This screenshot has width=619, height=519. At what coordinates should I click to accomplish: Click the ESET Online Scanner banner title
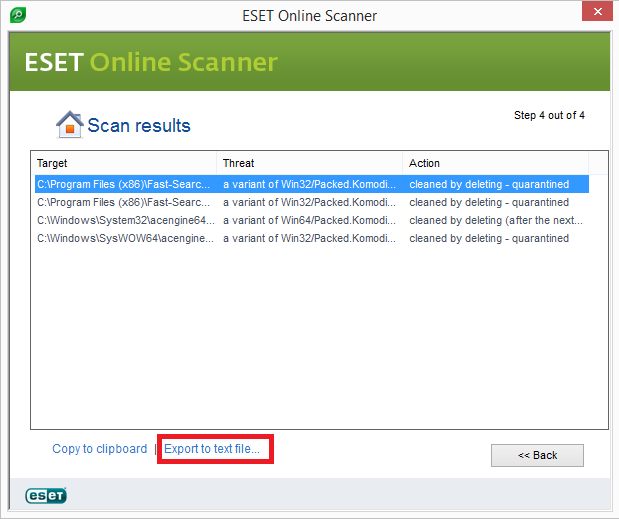151,62
